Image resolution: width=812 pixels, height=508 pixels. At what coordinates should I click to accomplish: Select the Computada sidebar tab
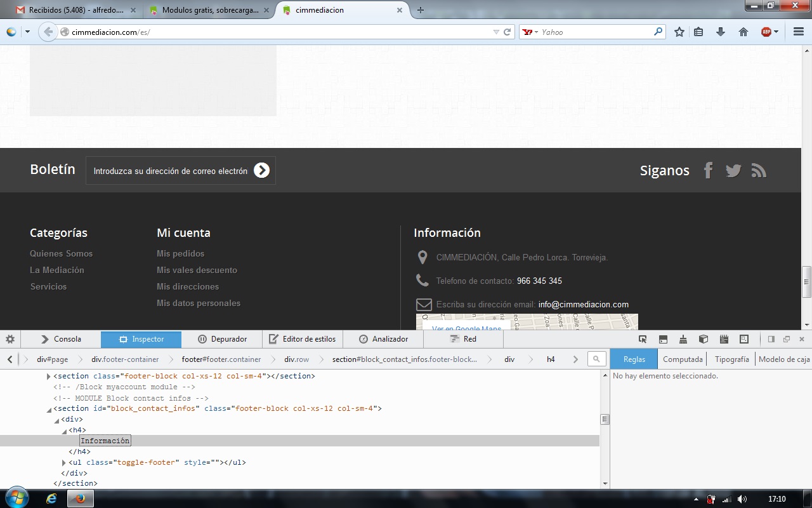click(x=683, y=359)
